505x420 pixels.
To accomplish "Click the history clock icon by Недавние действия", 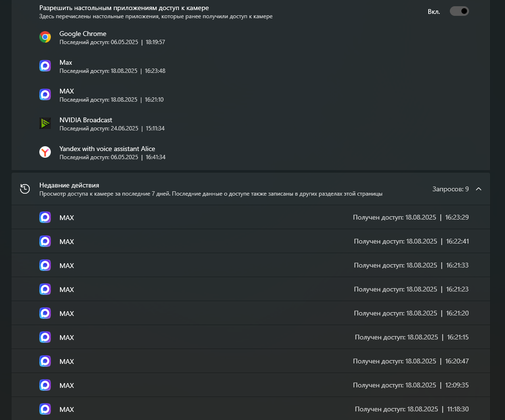I will point(25,189).
